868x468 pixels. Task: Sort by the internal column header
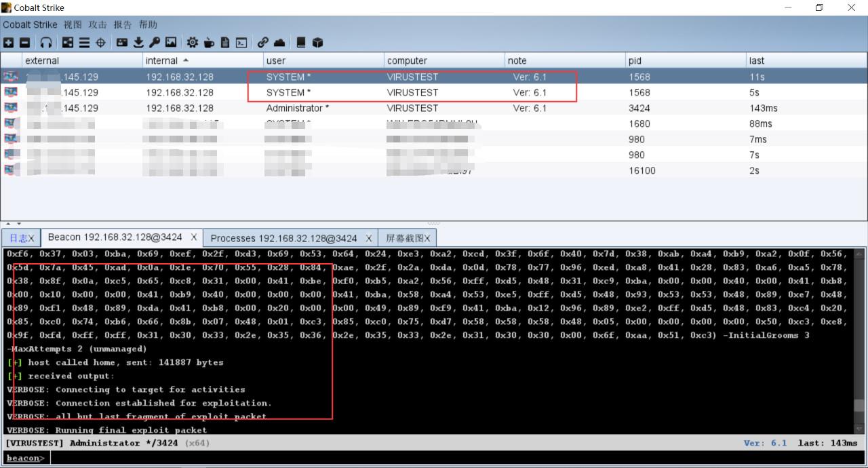click(203, 60)
